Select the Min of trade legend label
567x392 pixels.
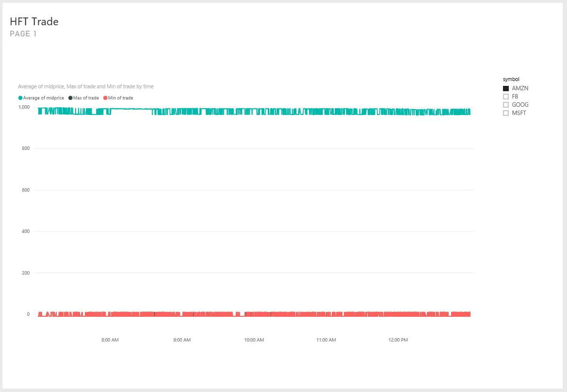120,98
